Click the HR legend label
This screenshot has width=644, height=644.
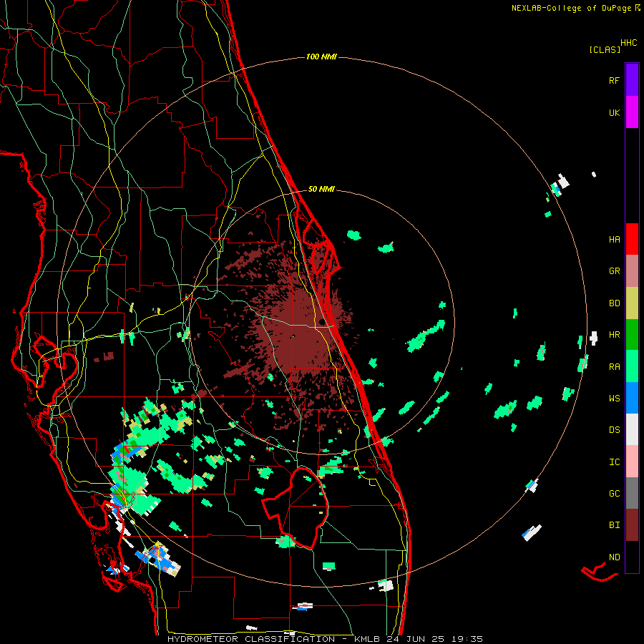[x=614, y=335]
